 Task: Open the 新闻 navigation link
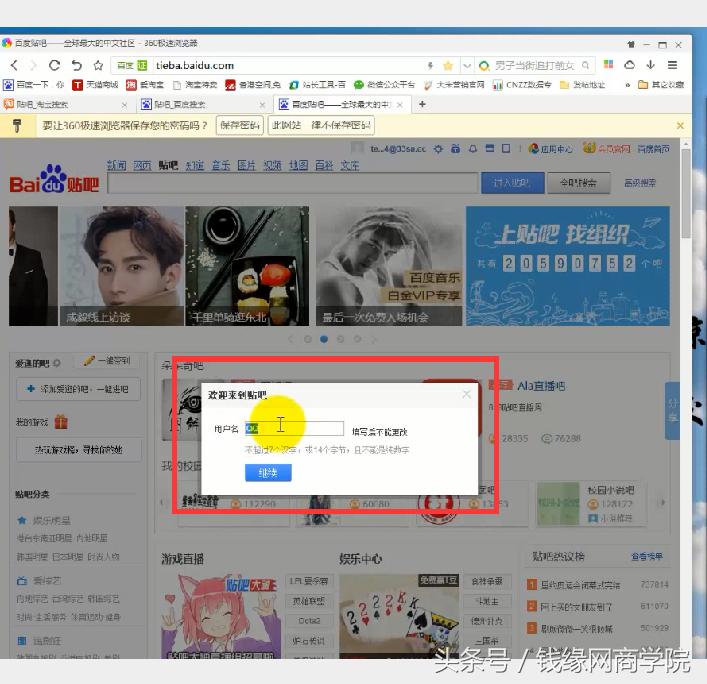116,165
